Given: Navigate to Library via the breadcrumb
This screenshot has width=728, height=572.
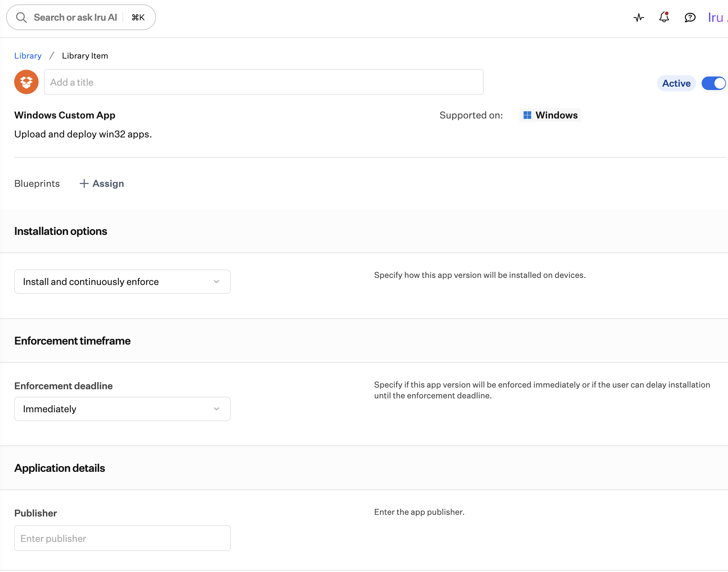Looking at the screenshot, I should tap(28, 56).
